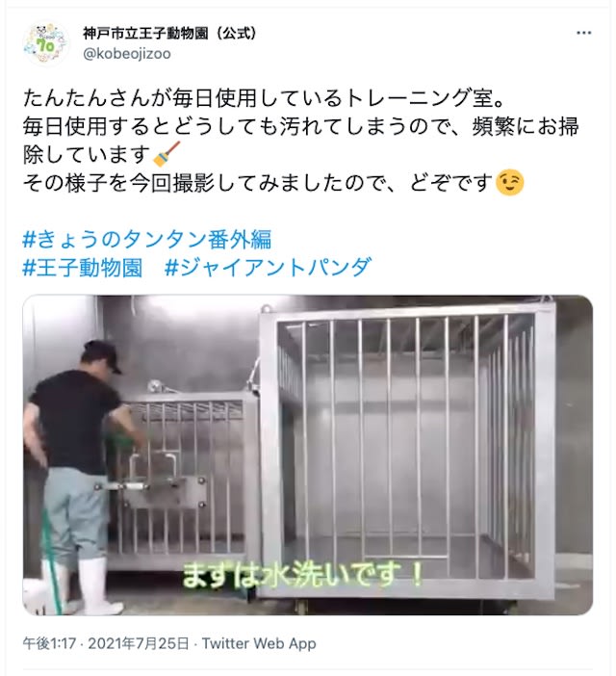Click the small cage with handle plate
Screen dimensions: 616x676
coord(181,481)
